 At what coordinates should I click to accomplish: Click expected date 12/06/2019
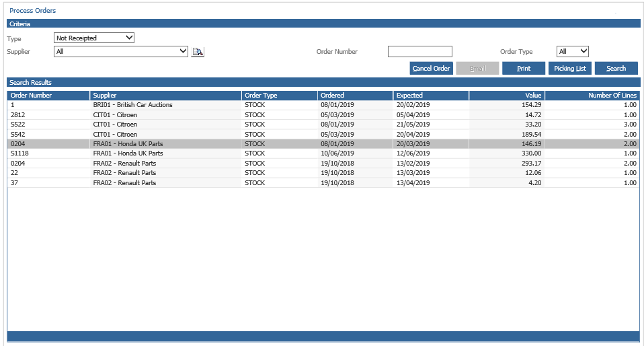click(x=413, y=153)
